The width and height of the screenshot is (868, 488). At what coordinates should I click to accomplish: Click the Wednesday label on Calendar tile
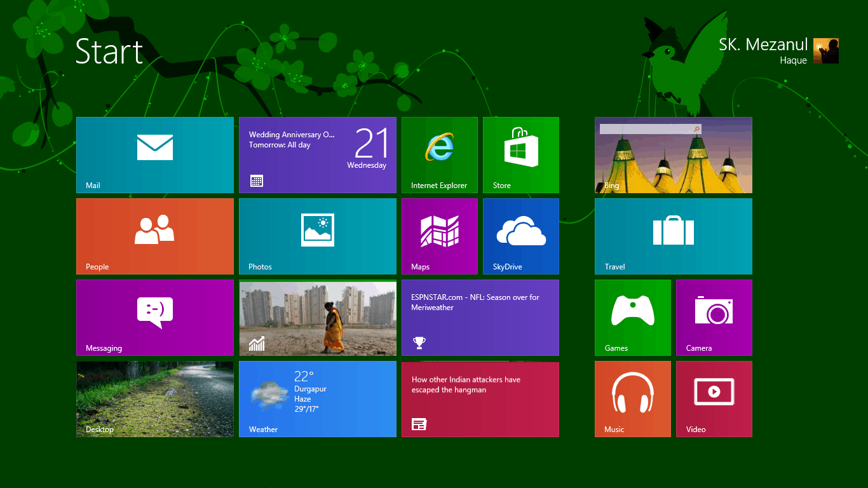[x=367, y=165]
